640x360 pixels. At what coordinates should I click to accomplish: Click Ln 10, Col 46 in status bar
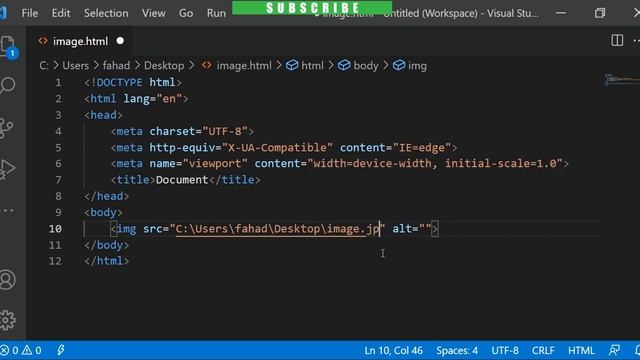pyautogui.click(x=393, y=350)
